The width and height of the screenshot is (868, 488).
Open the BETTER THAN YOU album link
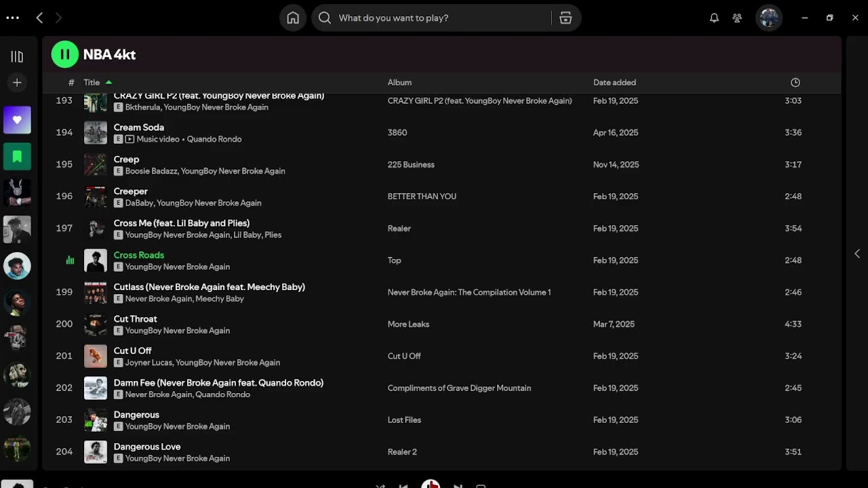click(422, 196)
